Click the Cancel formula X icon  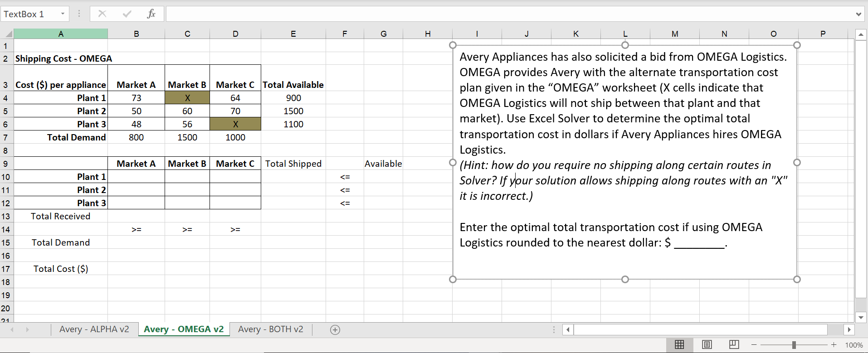102,14
